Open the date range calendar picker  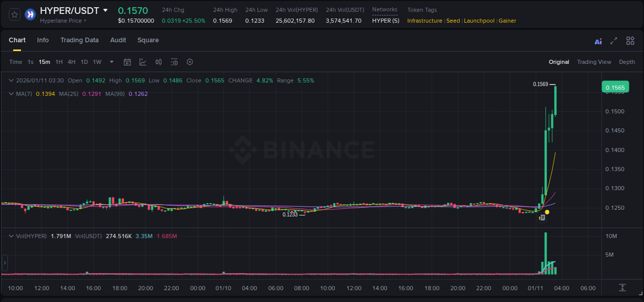coord(127,62)
